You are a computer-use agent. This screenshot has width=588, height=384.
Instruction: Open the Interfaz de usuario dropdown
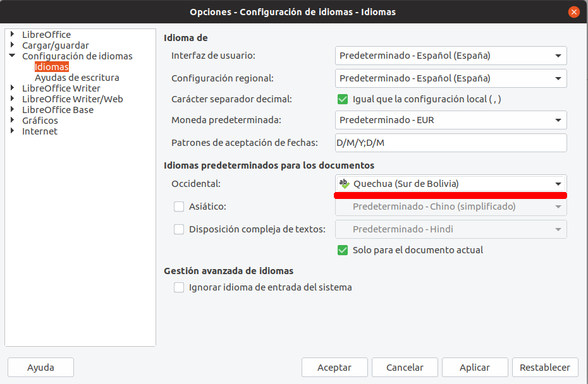451,56
